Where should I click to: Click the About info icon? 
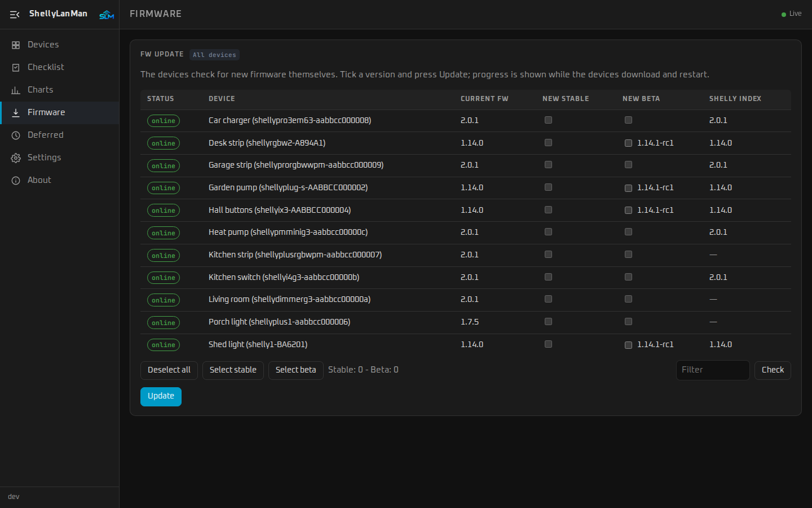tap(16, 181)
